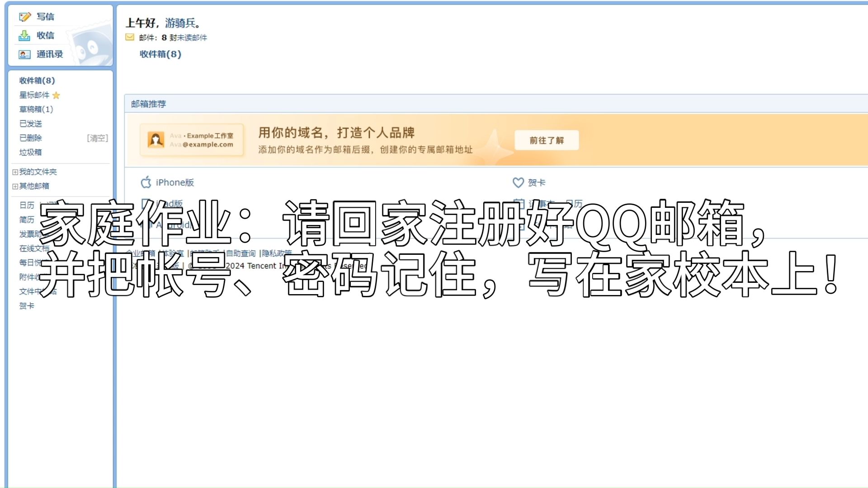Open 已删除 folder

(x=30, y=138)
